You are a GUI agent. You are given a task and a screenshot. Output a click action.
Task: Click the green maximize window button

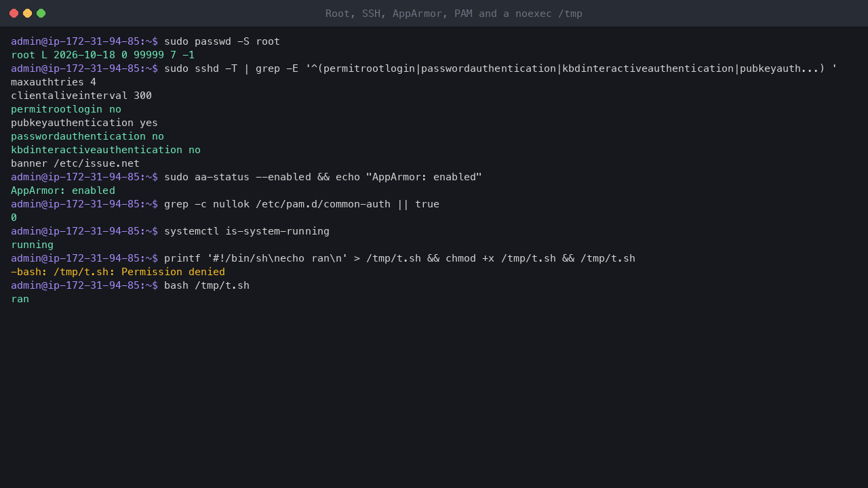tap(41, 13)
